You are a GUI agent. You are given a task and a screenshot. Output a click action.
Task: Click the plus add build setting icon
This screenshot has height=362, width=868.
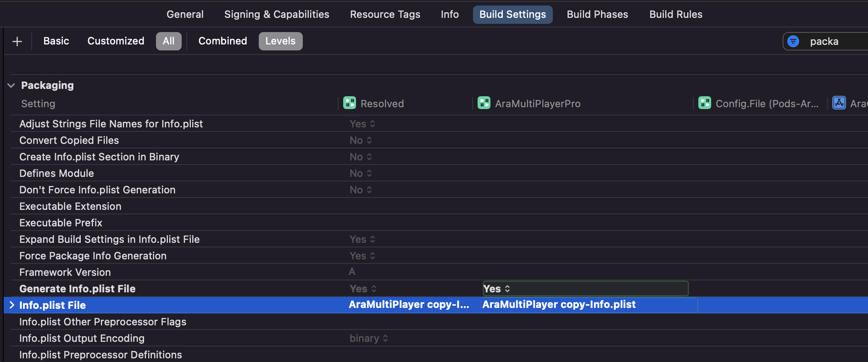click(x=17, y=41)
